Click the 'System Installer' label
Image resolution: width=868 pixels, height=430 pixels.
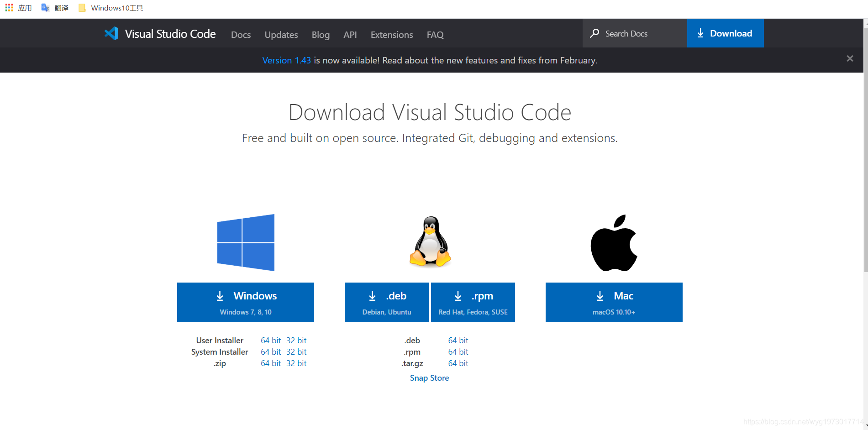coord(220,352)
